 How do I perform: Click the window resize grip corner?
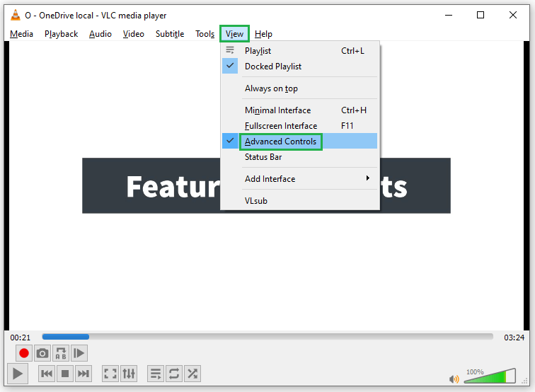[x=525, y=381]
